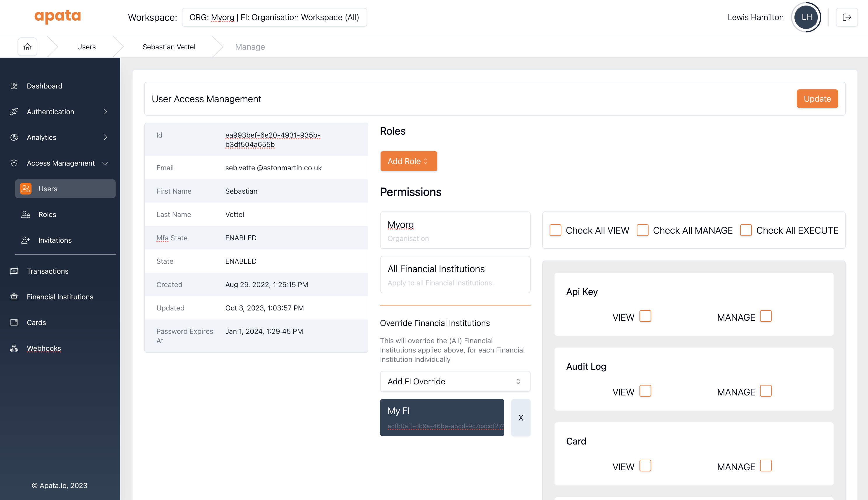This screenshot has width=868, height=500.
Task: Open the Roles sidebar item
Action: 47,215
